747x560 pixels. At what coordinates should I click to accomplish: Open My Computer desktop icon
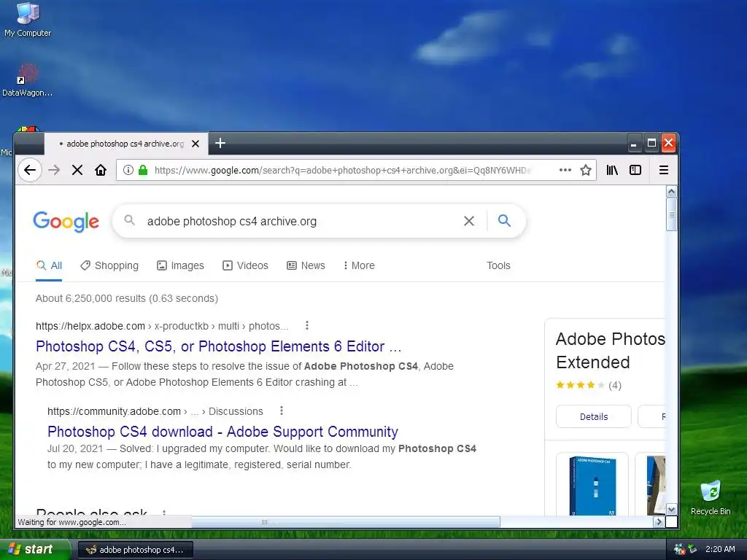(28, 20)
